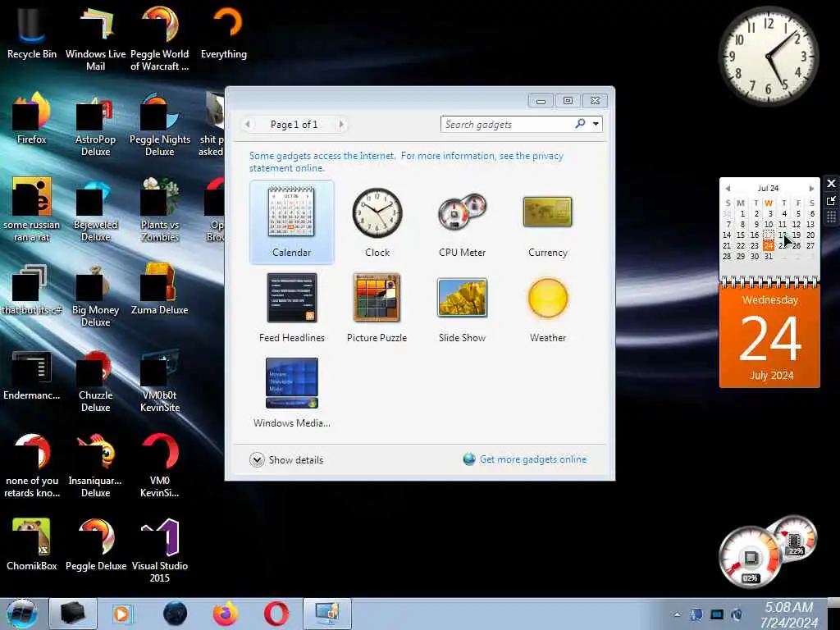Go to previous month in calendar gadget

(x=728, y=188)
